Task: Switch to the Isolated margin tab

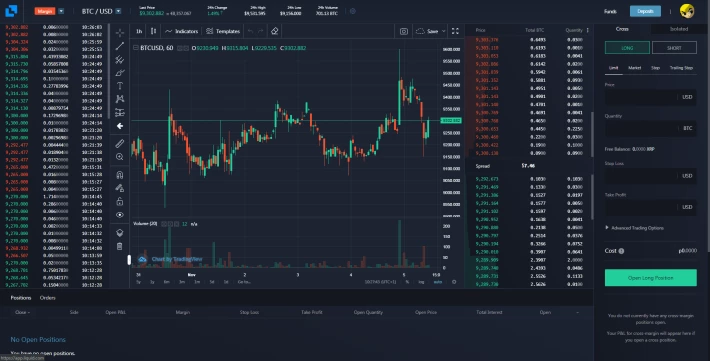Action: 679,29
